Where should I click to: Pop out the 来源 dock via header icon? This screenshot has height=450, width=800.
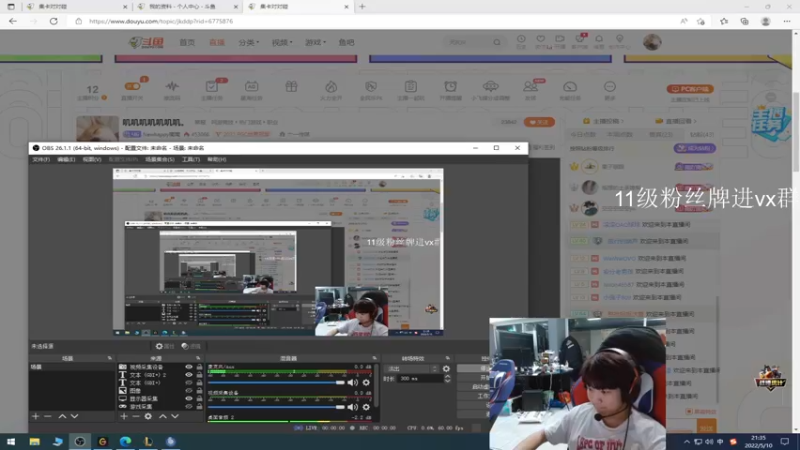(x=198, y=358)
